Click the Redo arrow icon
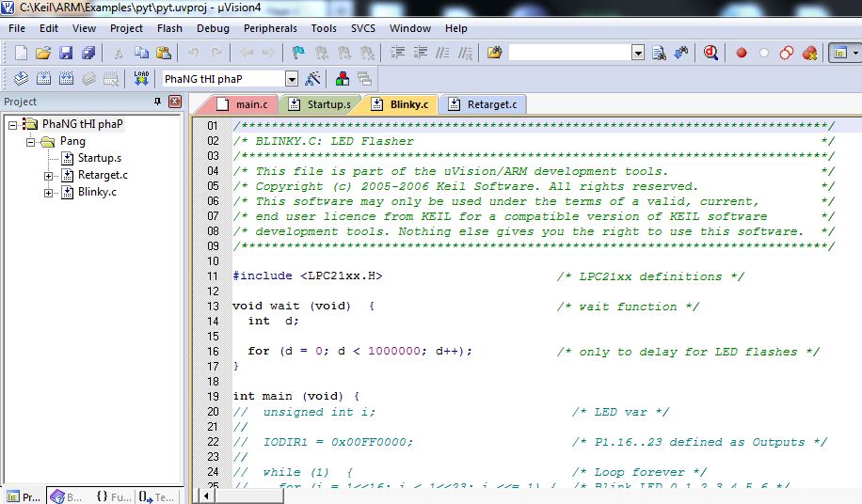 (216, 53)
